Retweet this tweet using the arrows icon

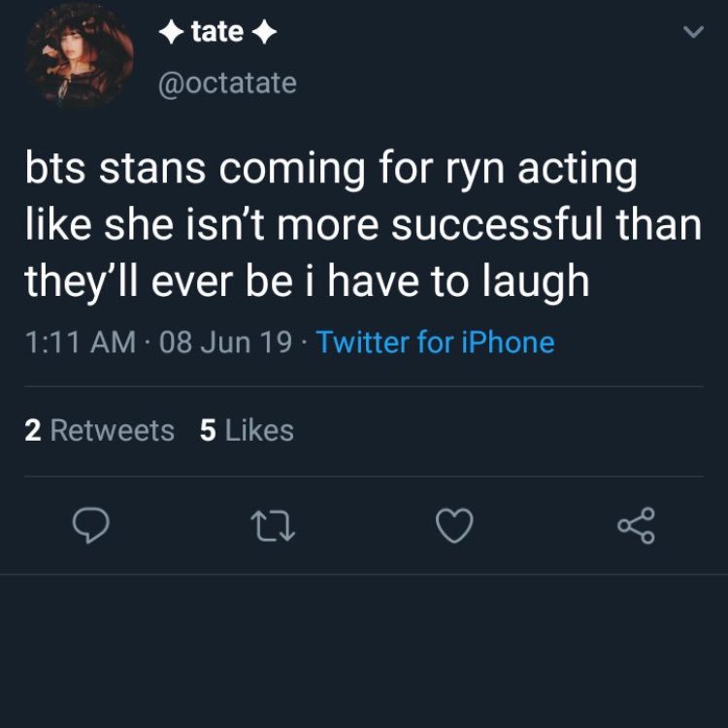click(273, 526)
